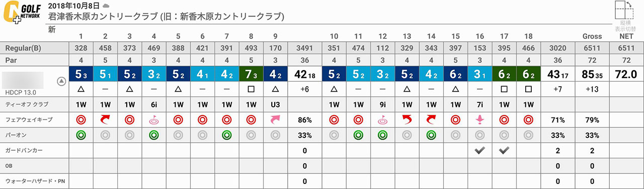Open hole 4 tee club 6i cell
The width and height of the screenshot is (644, 189).
pyautogui.click(x=154, y=105)
